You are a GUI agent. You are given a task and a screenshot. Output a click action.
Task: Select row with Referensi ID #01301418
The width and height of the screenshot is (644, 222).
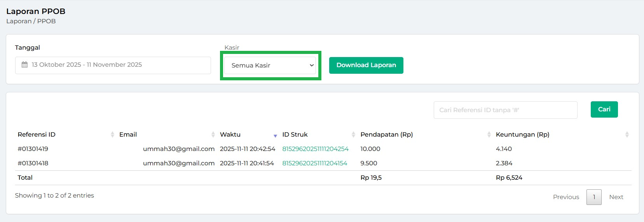tap(33, 163)
